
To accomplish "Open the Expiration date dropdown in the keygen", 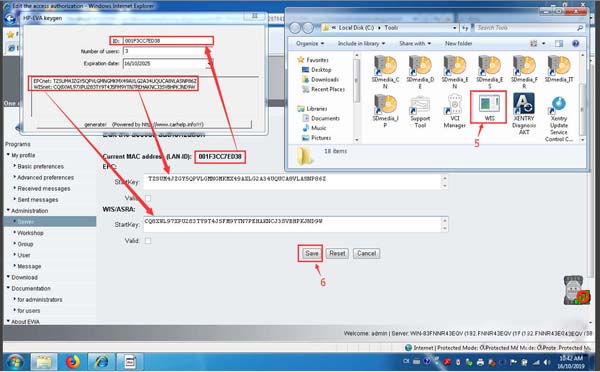I will [x=209, y=64].
